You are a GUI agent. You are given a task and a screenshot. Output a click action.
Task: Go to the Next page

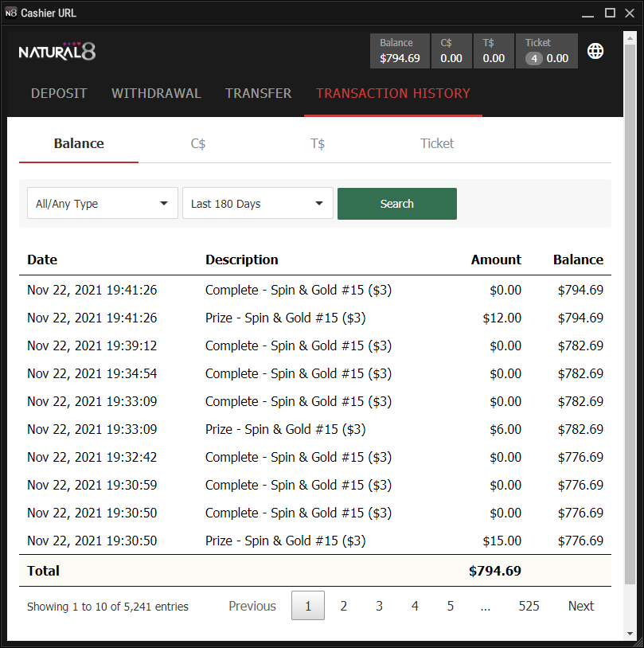click(580, 606)
